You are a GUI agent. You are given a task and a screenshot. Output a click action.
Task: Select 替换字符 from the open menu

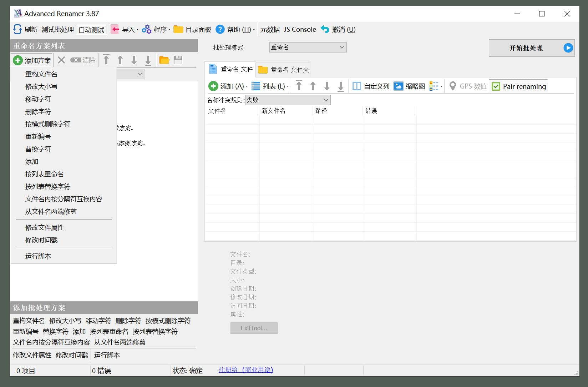[38, 149]
